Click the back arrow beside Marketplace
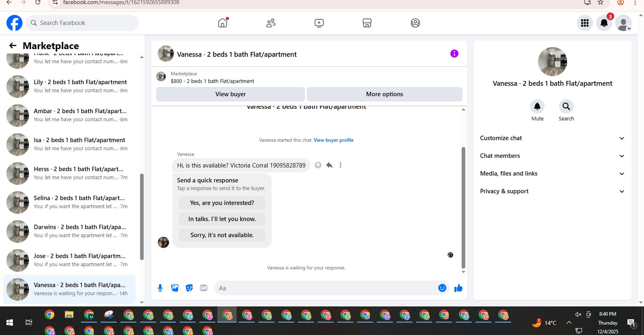The image size is (644, 335). pyautogui.click(x=13, y=45)
